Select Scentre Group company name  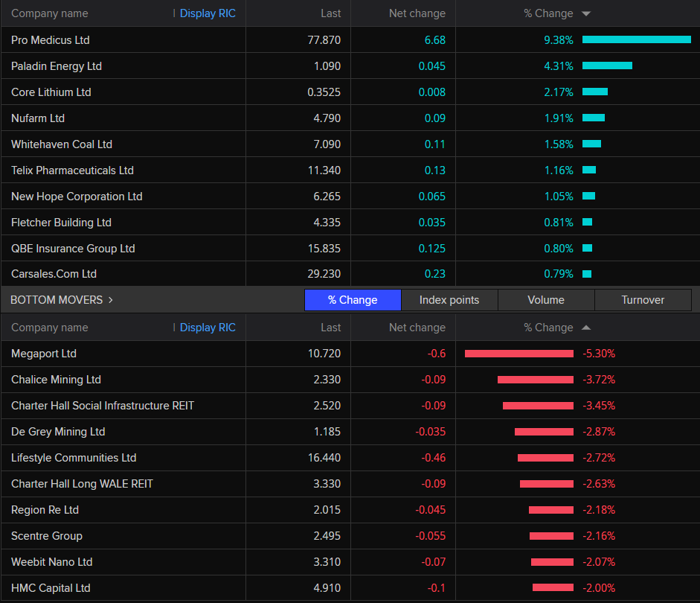(x=46, y=536)
